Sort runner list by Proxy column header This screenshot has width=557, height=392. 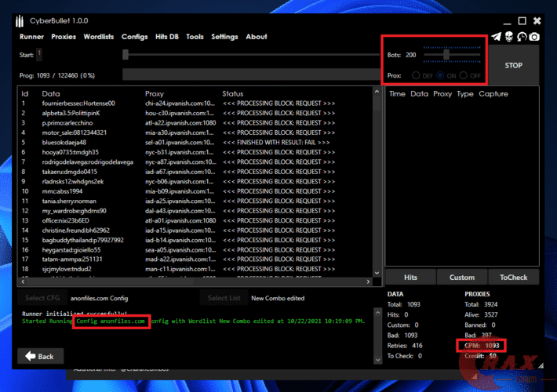tap(155, 94)
